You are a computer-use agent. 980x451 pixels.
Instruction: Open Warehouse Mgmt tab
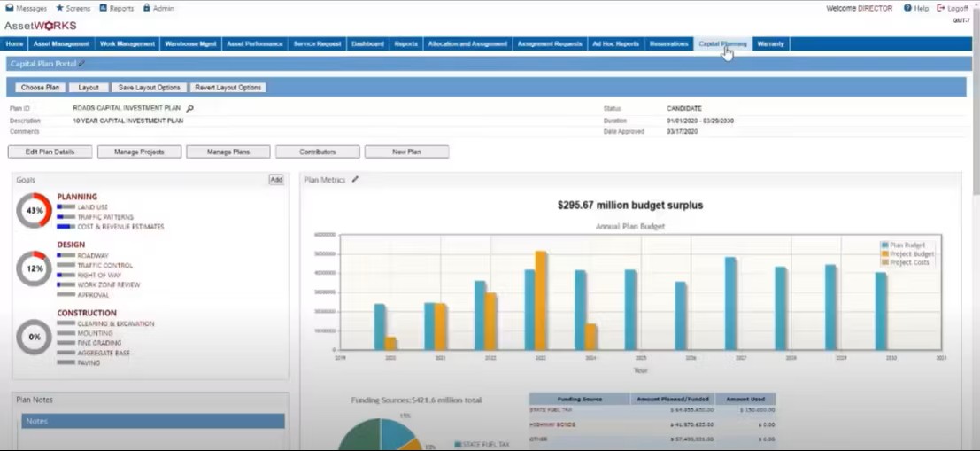pyautogui.click(x=190, y=43)
